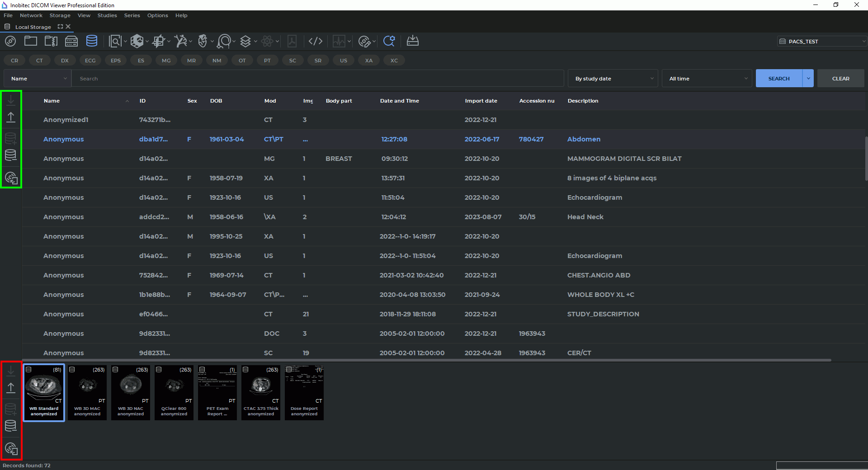The image size is (868, 470).
Task: Open the Studies menu
Action: click(107, 15)
